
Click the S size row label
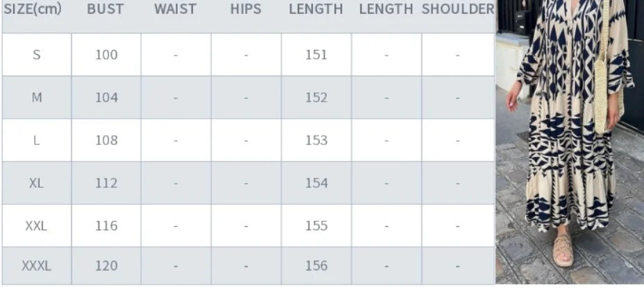click(36, 55)
